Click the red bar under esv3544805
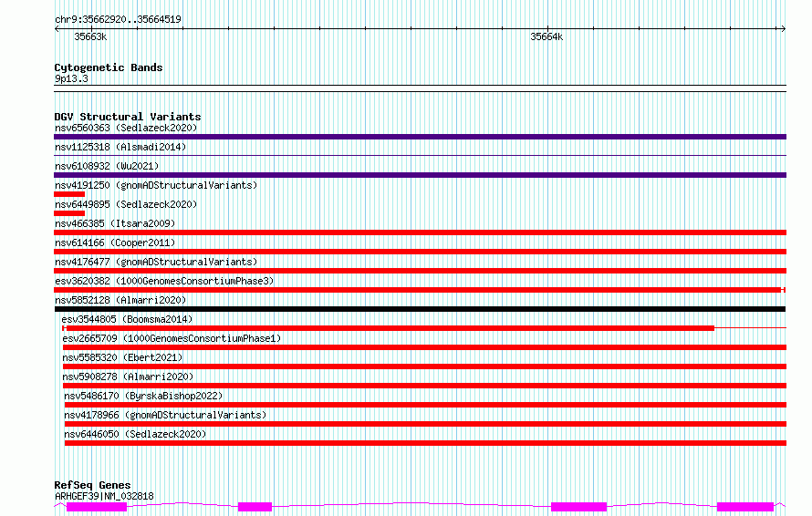812x516 pixels. [x=389, y=328]
